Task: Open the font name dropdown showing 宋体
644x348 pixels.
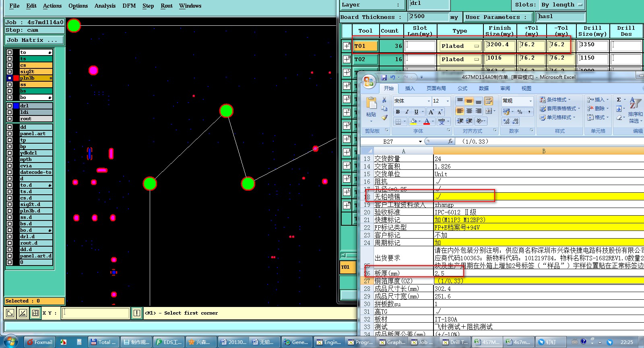Action: point(428,101)
